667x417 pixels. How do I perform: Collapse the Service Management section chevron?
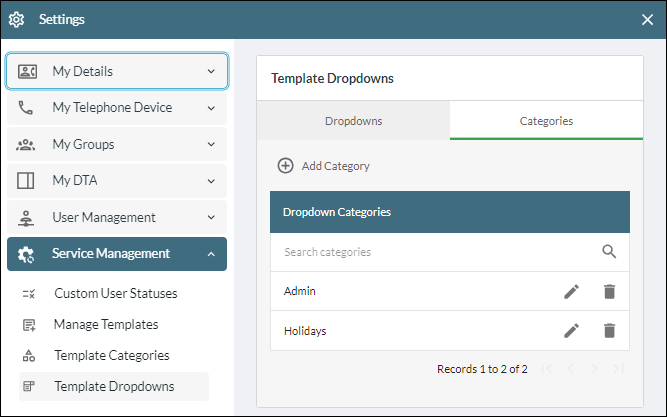click(211, 254)
